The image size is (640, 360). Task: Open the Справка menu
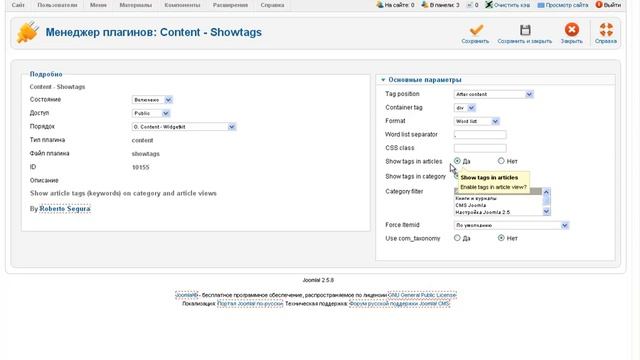click(x=272, y=5)
